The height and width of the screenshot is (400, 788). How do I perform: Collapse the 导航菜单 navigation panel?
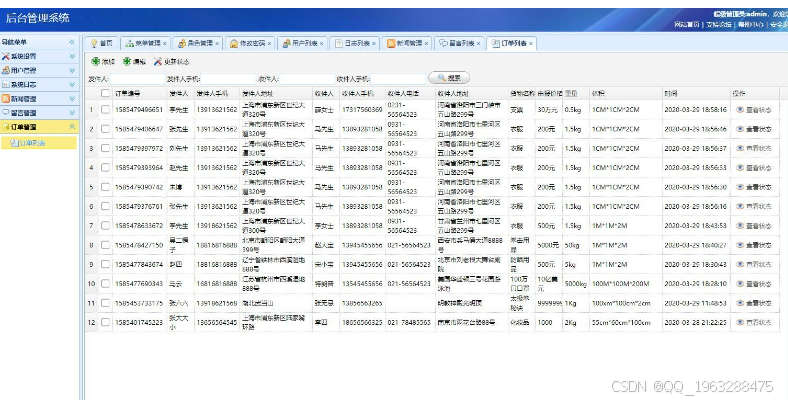(72, 42)
